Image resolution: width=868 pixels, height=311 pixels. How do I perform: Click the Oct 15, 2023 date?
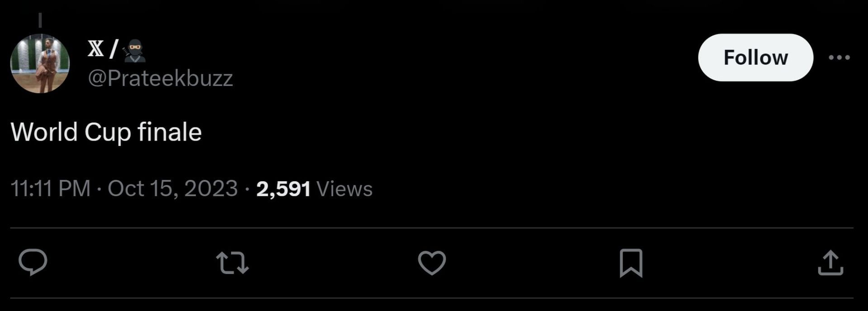[x=172, y=188]
